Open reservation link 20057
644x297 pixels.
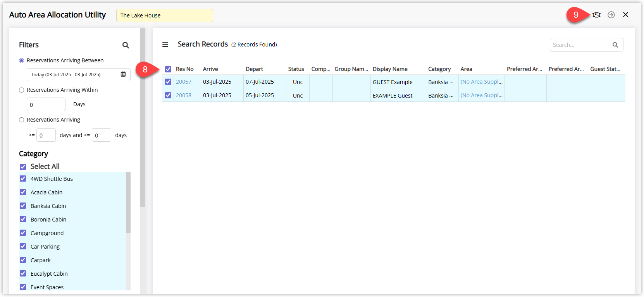(x=184, y=82)
